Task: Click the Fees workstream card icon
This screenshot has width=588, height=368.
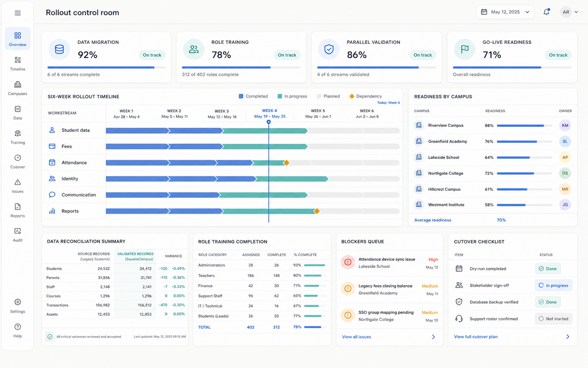Action: coord(52,146)
